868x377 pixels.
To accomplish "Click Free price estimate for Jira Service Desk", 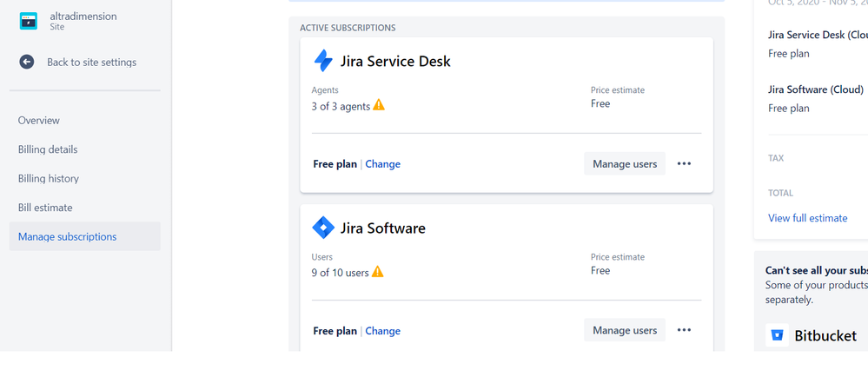I will [600, 103].
